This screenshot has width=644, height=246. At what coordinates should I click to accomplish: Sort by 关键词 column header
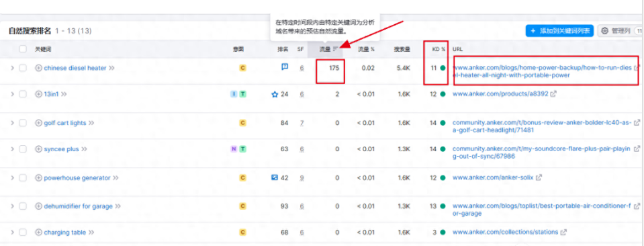tap(43, 49)
